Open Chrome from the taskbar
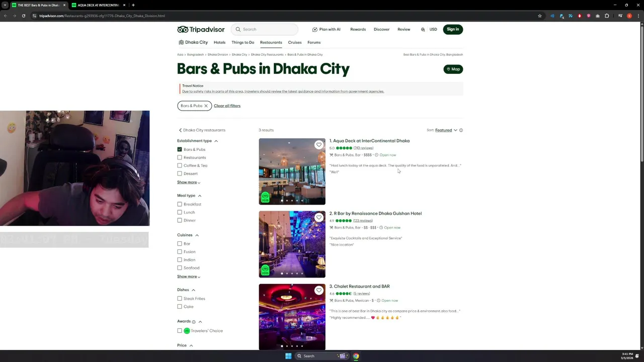The width and height of the screenshot is (644, 362). click(356, 356)
